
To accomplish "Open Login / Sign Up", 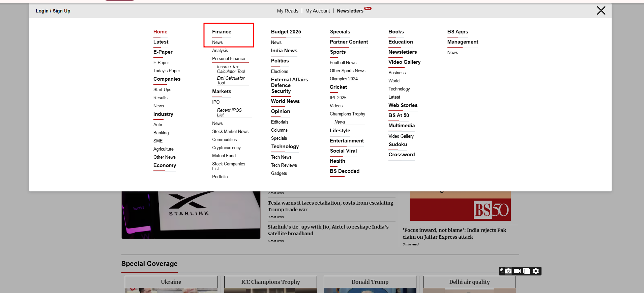I will tap(53, 11).
